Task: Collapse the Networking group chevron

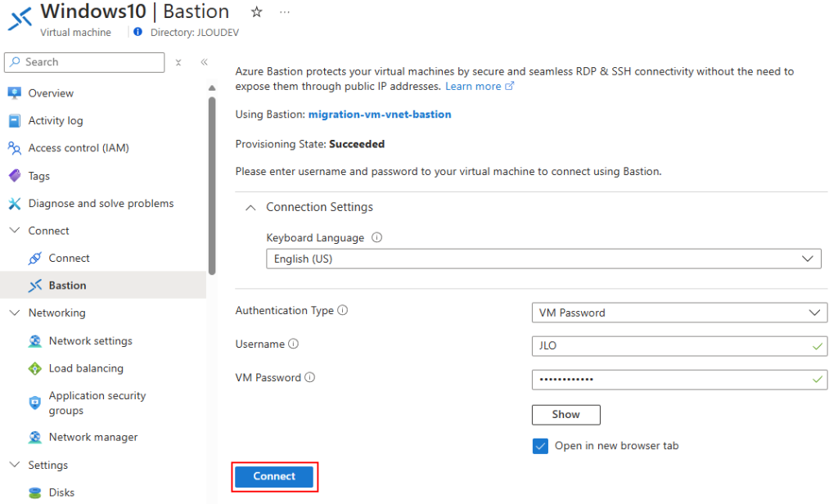Action: coord(15,313)
